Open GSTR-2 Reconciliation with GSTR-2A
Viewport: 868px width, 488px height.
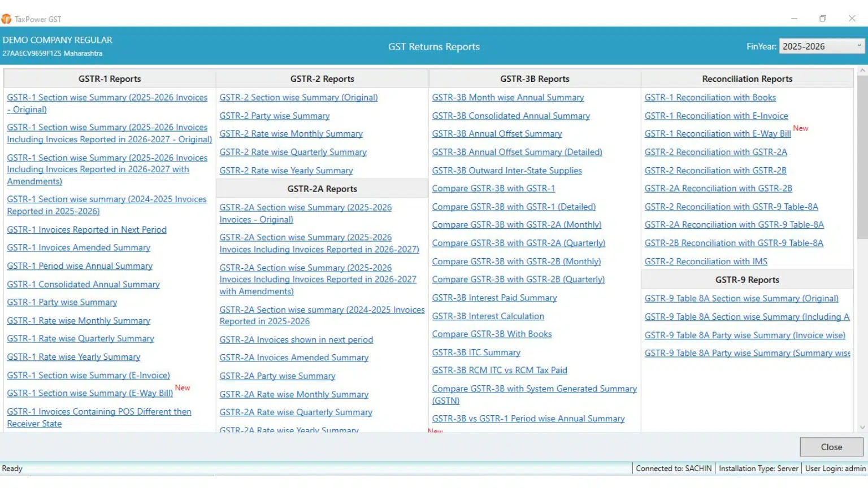pos(715,152)
